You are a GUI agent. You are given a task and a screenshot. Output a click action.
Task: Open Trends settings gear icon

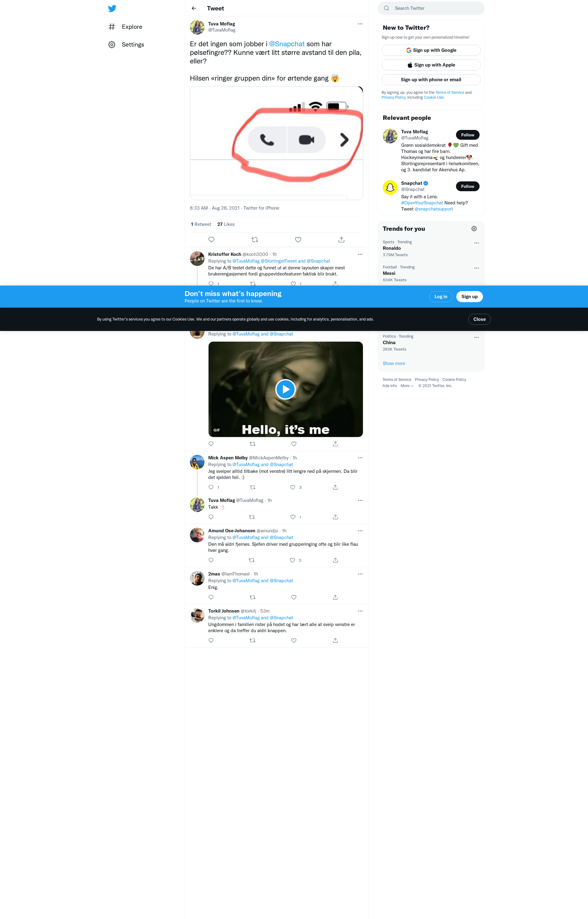point(474,229)
